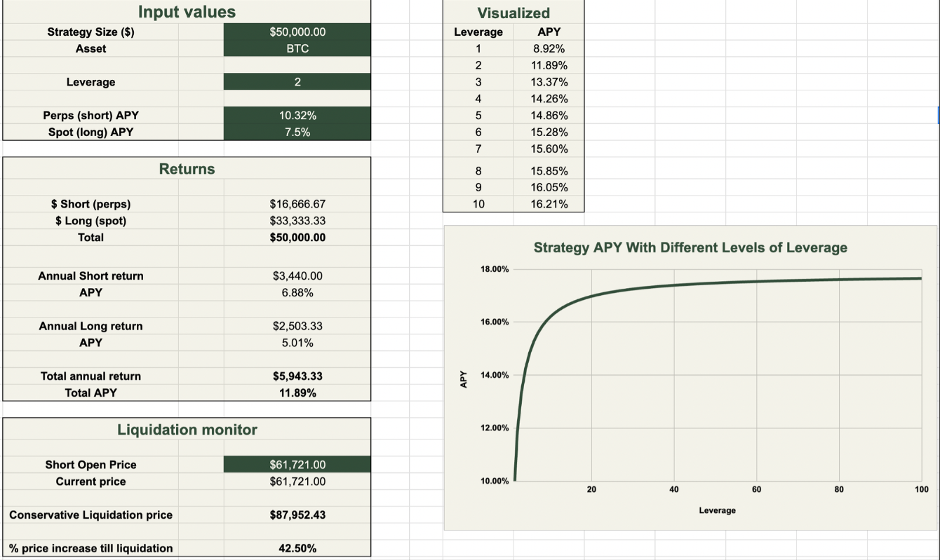
Task: Click the % price increase till liquidation label
Action: [90, 548]
